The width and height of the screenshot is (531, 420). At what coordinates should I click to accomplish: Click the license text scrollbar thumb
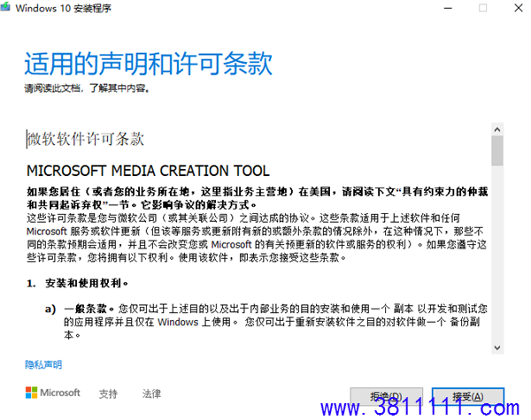497,151
